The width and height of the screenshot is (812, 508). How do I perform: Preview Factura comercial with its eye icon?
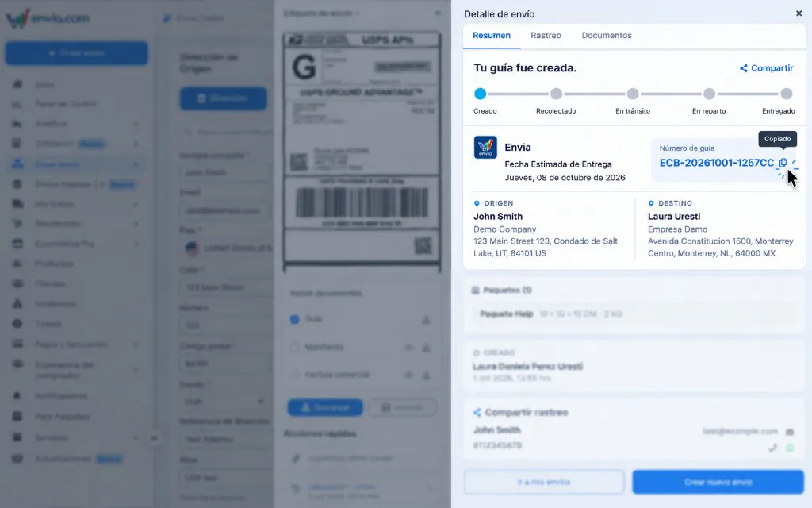coord(408,375)
